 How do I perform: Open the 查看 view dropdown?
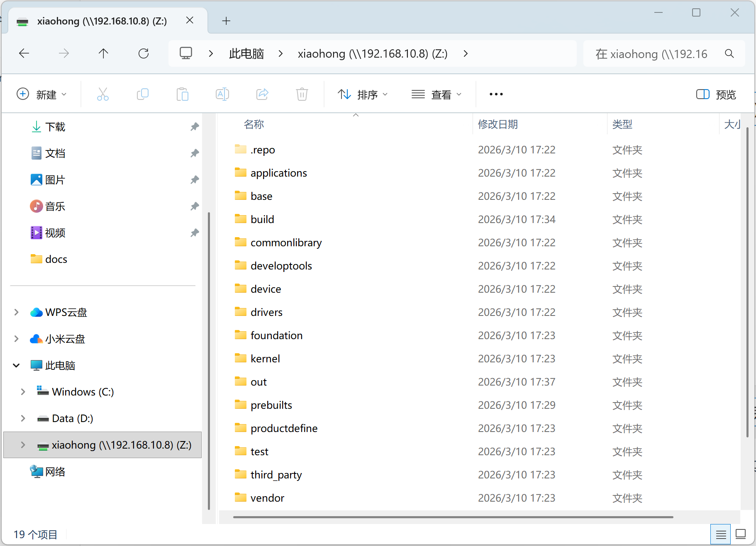[x=437, y=95]
